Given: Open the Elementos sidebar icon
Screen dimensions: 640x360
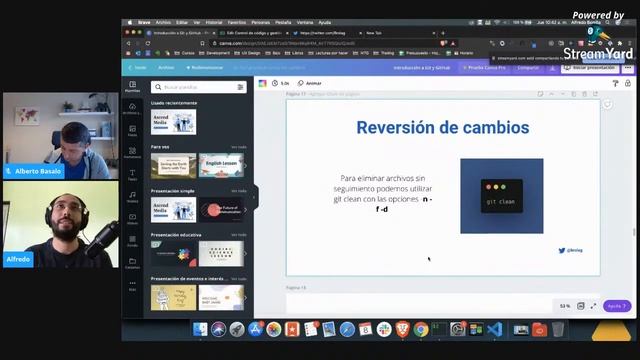Looking at the screenshot, I should [132, 153].
